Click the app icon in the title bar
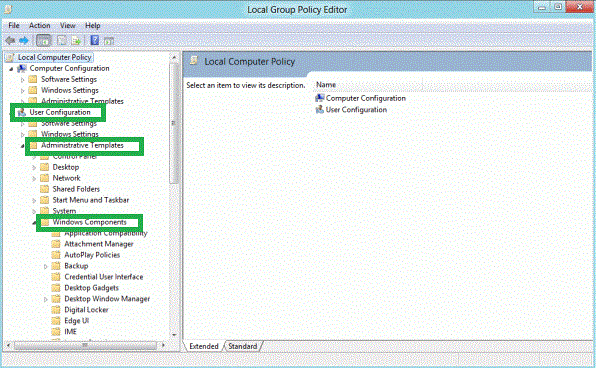 [8, 9]
